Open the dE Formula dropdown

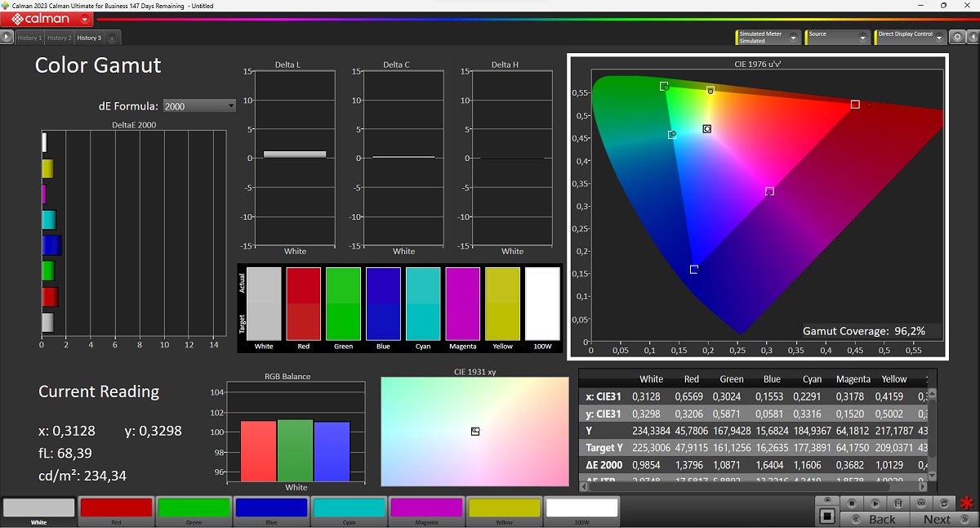(199, 105)
